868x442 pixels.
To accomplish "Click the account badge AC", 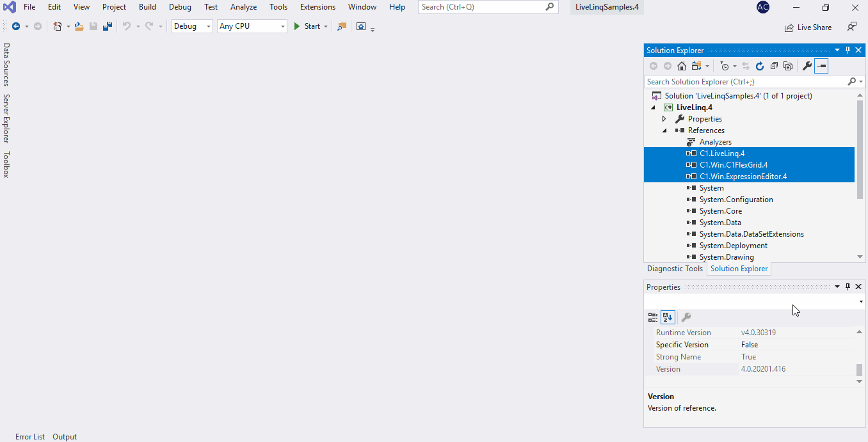I will (762, 7).
